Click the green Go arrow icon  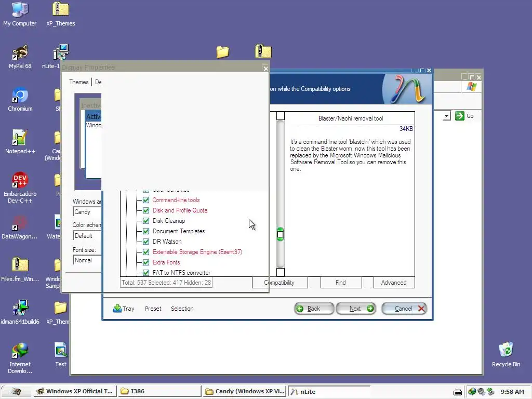point(459,116)
